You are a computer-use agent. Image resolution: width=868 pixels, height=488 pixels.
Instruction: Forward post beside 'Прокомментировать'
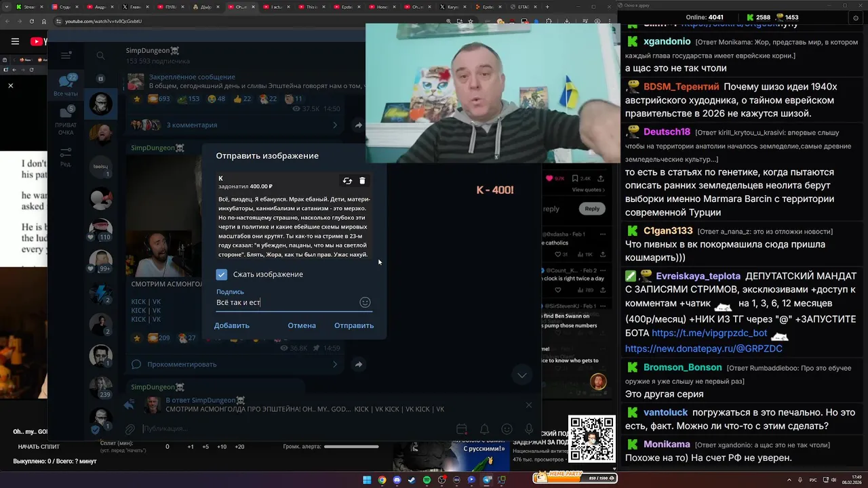[x=358, y=365]
